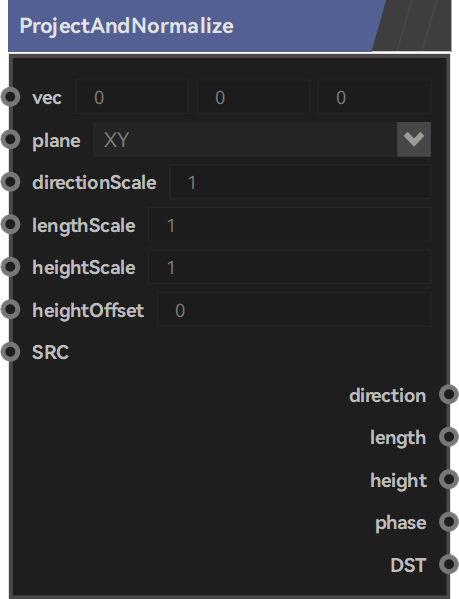Viewport: 459px width, 599px height.
Task: Select the phase output port
Action: tap(449, 522)
